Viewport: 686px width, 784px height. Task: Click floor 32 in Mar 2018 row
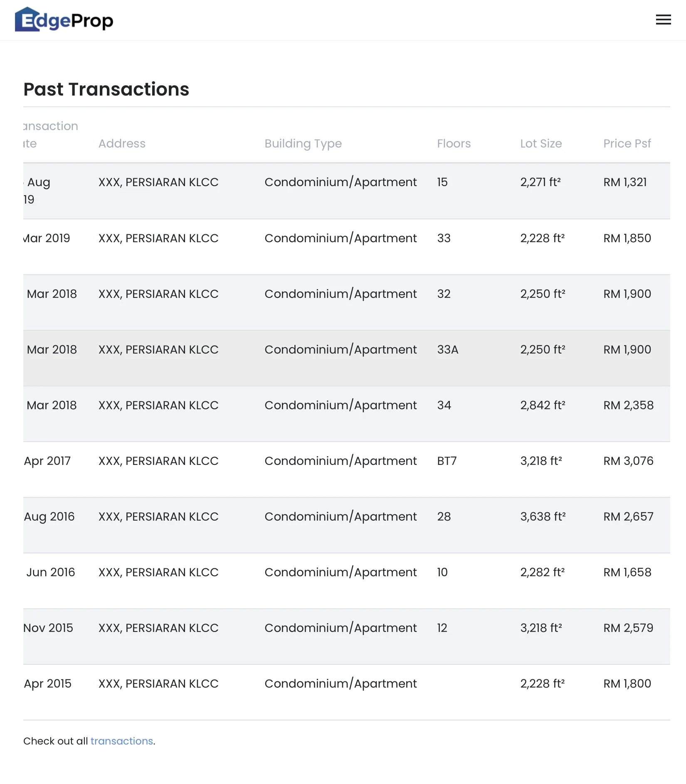[x=444, y=294]
